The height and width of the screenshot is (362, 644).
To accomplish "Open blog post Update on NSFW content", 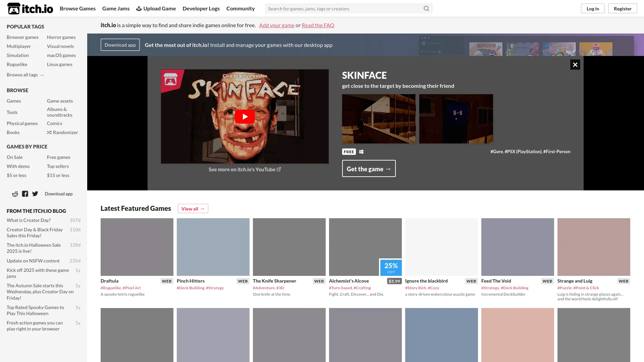I will [x=33, y=261].
